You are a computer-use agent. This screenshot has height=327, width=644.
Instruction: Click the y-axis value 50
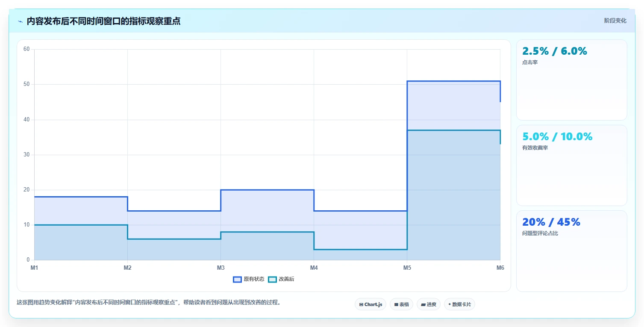click(x=26, y=84)
